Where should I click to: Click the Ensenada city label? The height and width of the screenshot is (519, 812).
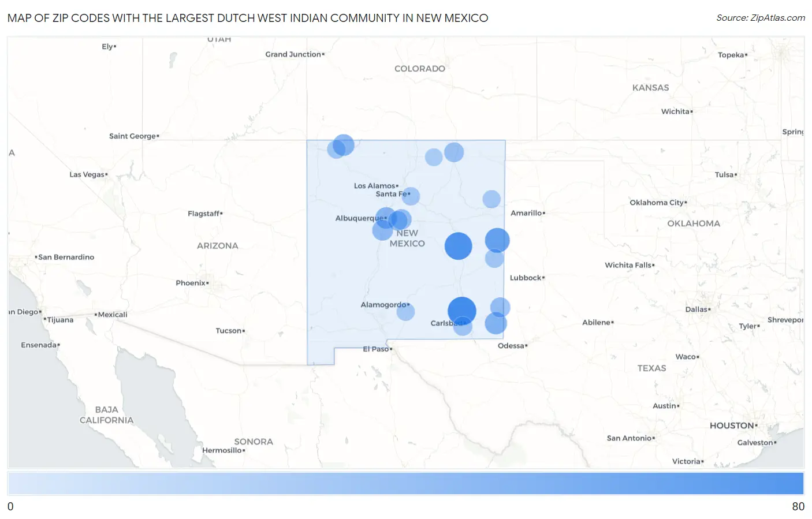coord(40,345)
